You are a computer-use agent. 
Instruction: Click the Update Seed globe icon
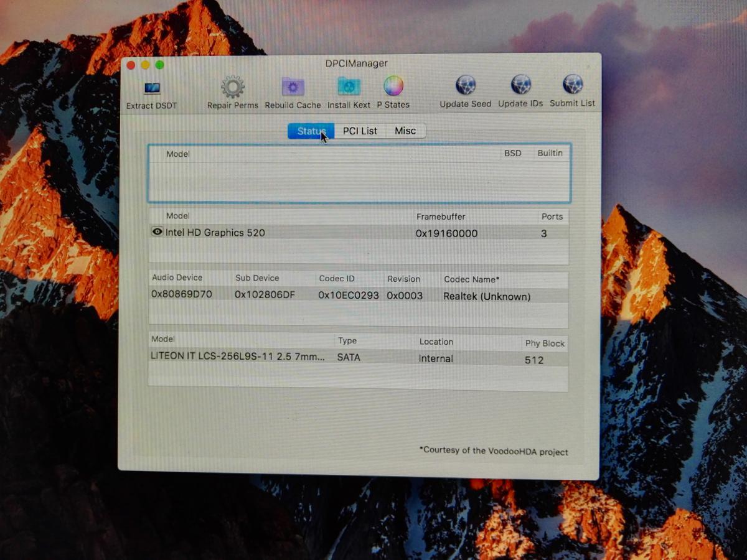[x=466, y=85]
